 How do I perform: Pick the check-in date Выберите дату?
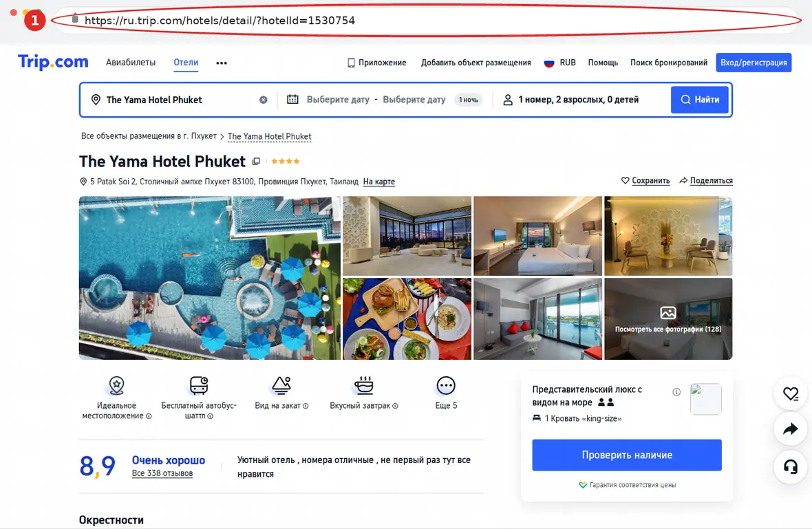click(x=338, y=99)
